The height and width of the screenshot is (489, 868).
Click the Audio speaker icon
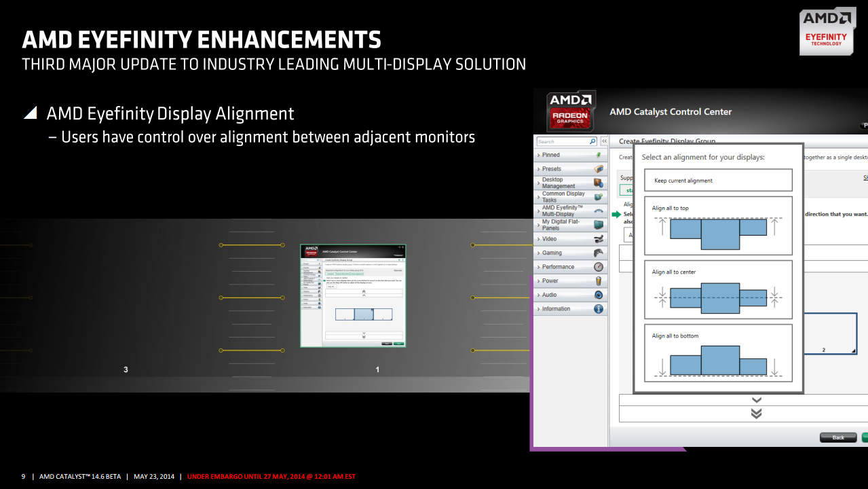pos(599,295)
